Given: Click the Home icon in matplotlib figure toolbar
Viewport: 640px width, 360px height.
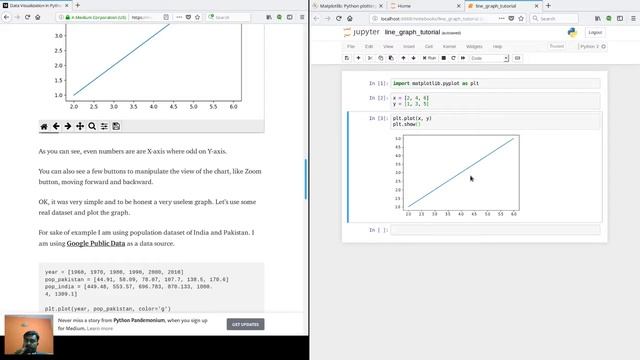Looking at the screenshot, I should (44, 127).
